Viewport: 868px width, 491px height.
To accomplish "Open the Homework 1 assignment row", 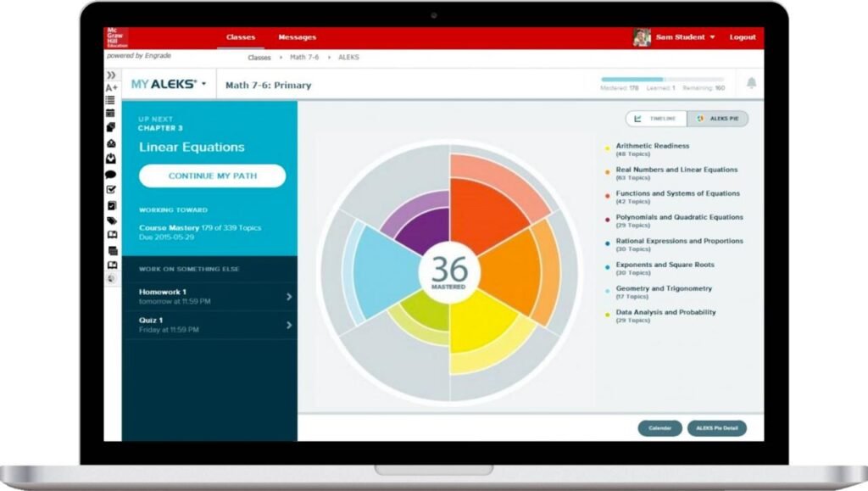I will click(210, 297).
